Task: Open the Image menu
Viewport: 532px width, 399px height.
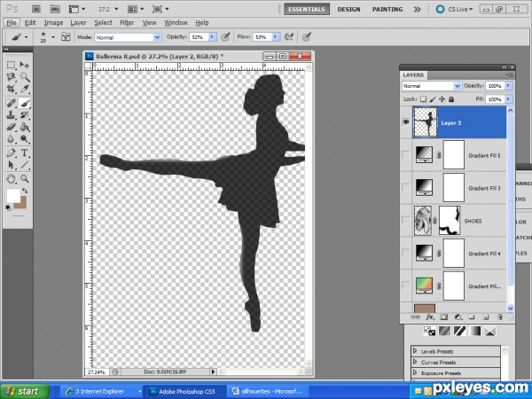Action: click(53, 23)
